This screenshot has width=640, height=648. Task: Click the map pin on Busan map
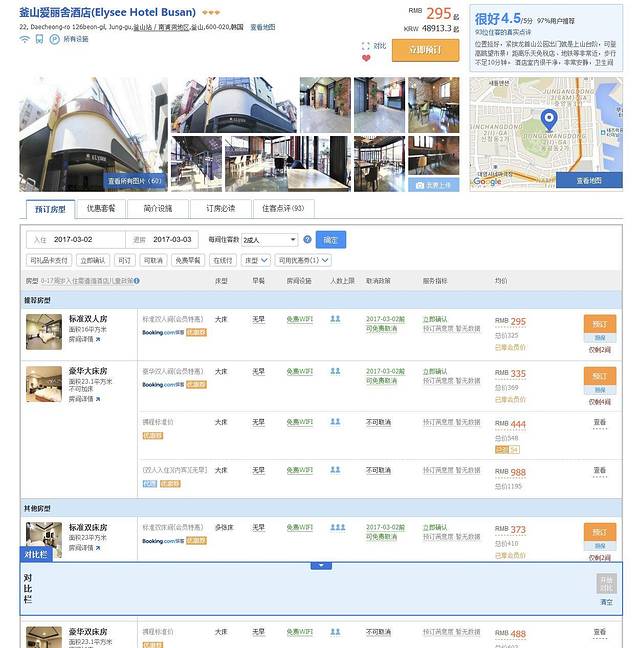[x=548, y=123]
